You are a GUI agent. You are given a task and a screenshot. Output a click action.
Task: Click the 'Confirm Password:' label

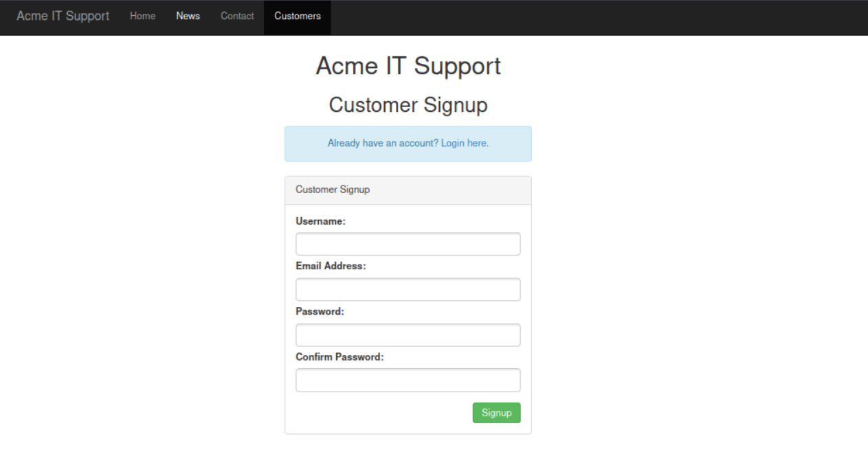click(x=340, y=357)
